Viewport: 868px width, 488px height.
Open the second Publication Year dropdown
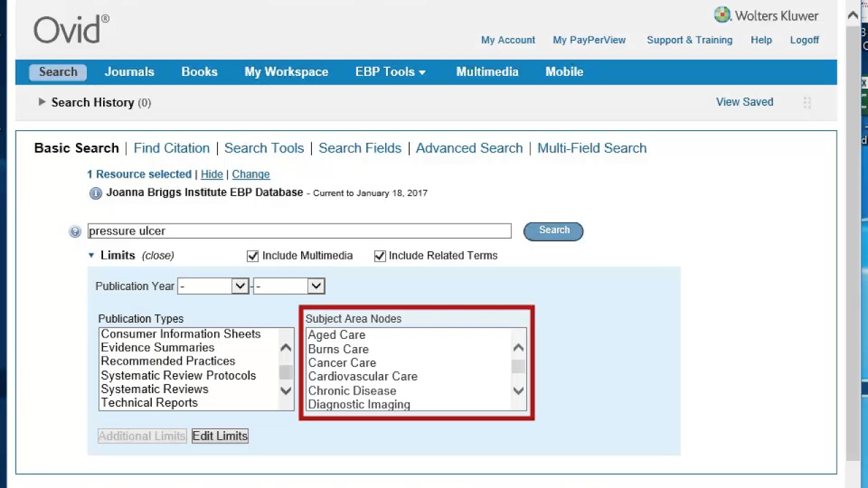[289, 286]
